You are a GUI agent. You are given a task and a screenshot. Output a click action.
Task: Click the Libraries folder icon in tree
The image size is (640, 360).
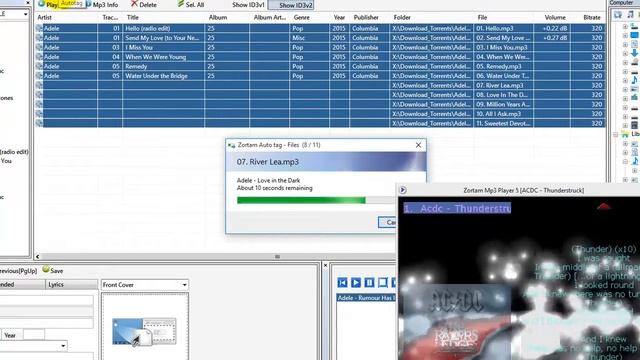pos(625,134)
